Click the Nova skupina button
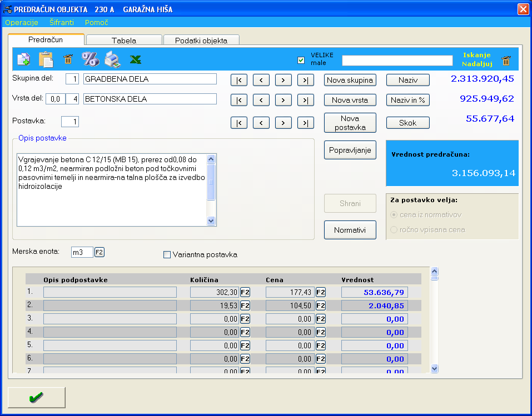 click(x=350, y=80)
